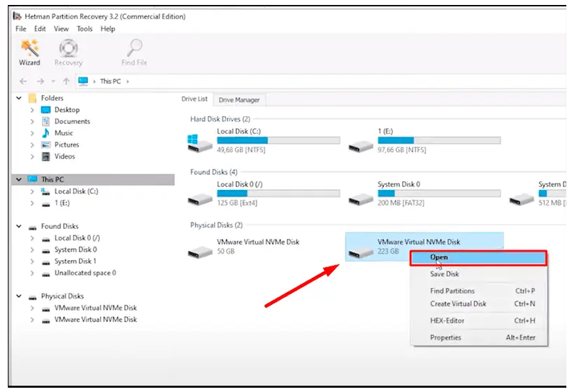Select System Disk 0 FAT32 drive icon
The height and width of the screenshot is (392, 572).
(x=360, y=199)
